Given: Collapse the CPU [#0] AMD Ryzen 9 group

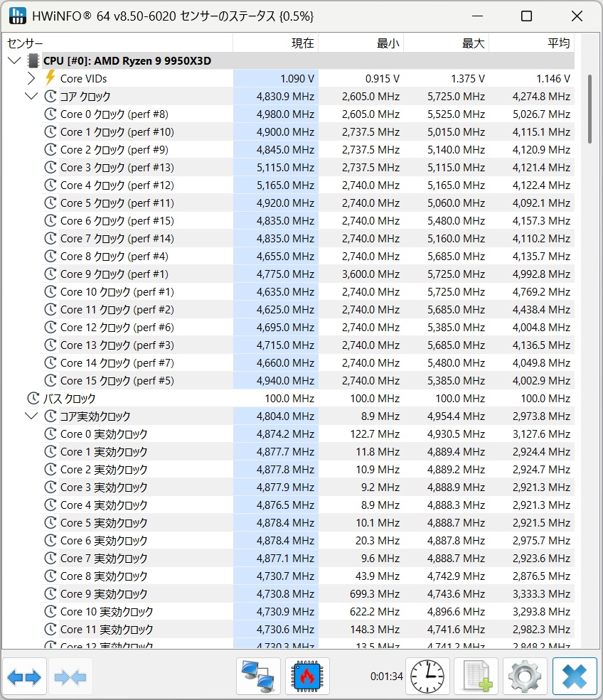Looking at the screenshot, I should (14, 60).
